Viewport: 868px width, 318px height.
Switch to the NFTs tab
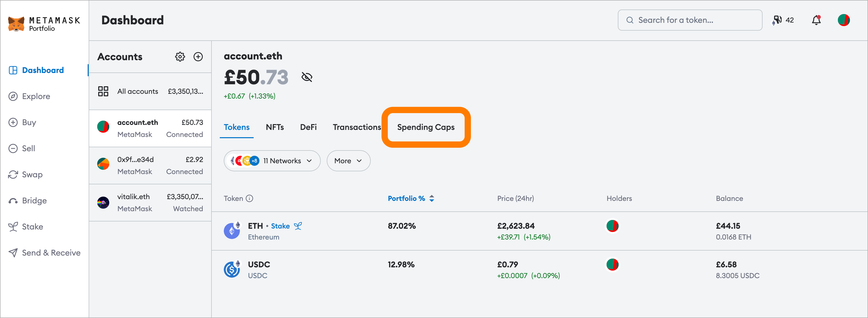[275, 127]
